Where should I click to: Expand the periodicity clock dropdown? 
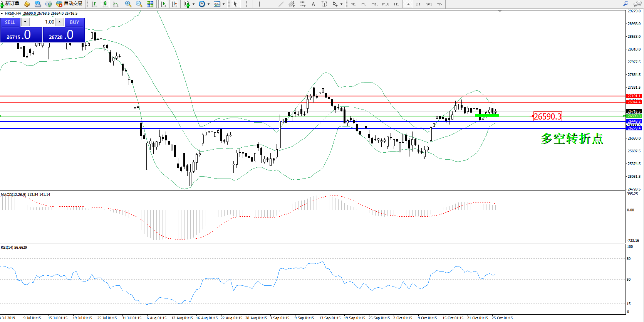click(208, 4)
